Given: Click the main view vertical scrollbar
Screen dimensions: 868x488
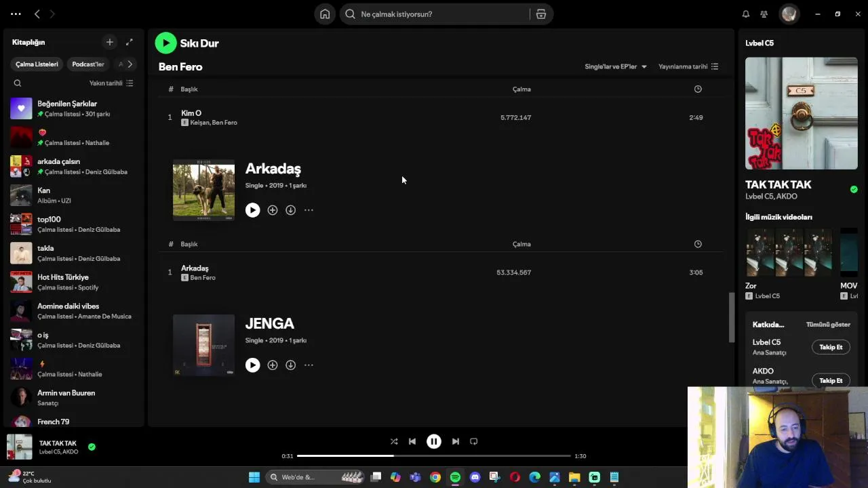Looking at the screenshot, I should (x=732, y=318).
